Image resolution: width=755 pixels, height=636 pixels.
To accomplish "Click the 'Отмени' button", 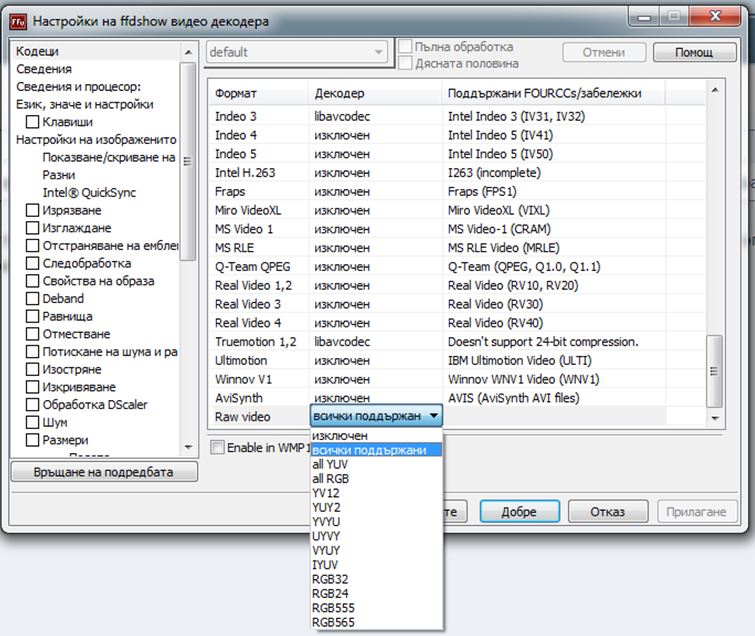I will pyautogui.click(x=604, y=52).
